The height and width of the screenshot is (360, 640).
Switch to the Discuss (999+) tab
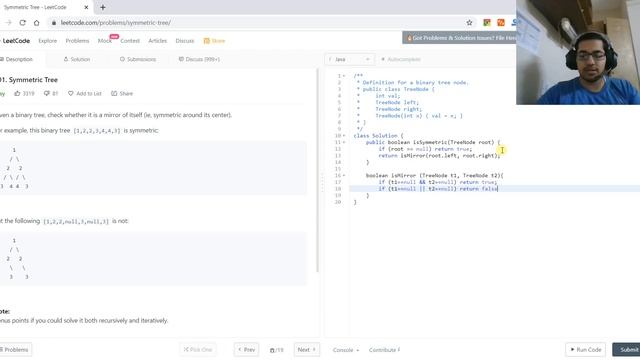point(200,59)
